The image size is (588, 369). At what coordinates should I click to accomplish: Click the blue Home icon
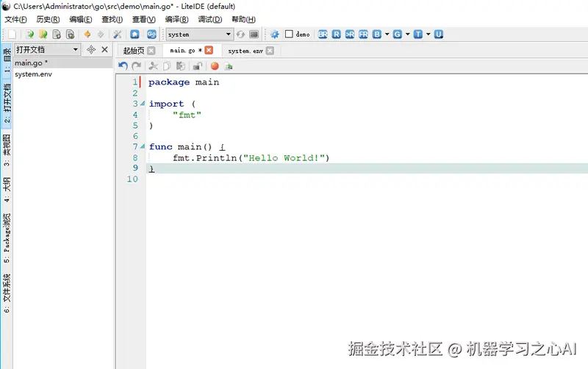(x=135, y=35)
